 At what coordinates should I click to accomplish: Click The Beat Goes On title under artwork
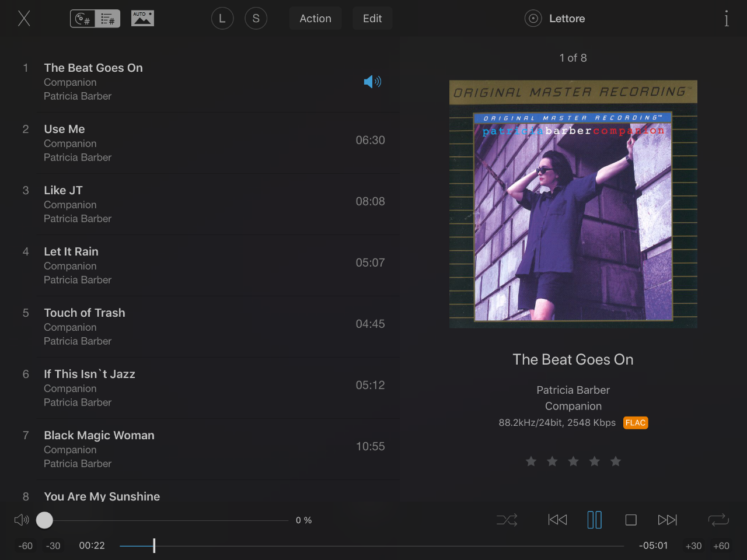click(x=573, y=359)
